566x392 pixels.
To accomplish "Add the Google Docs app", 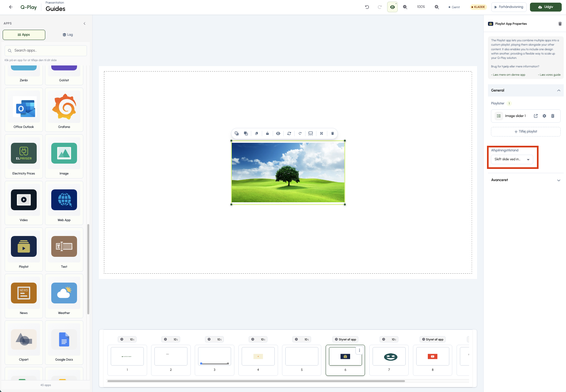I will tap(64, 342).
